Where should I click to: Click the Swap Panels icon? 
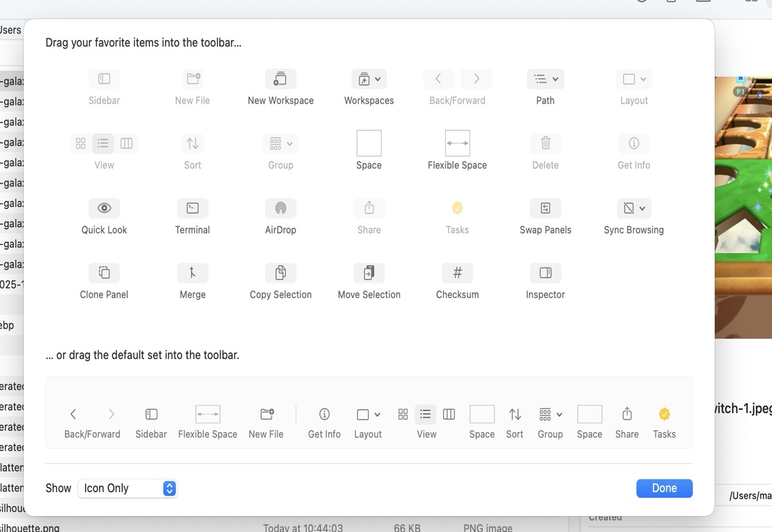(546, 208)
